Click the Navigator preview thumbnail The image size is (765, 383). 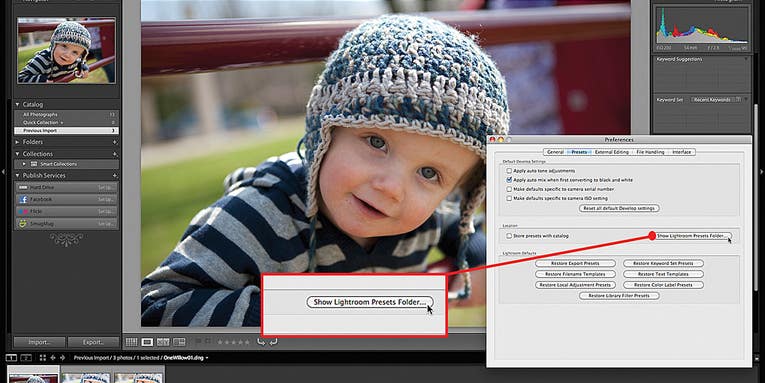click(x=66, y=51)
